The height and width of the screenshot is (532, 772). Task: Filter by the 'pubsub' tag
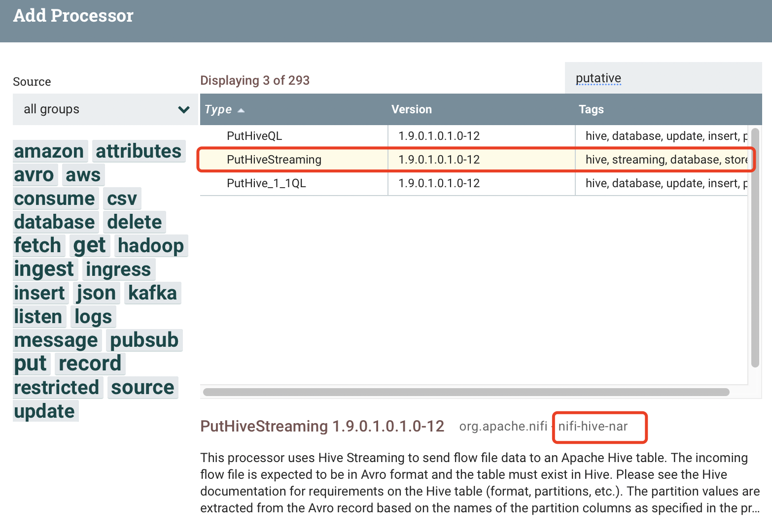click(144, 340)
